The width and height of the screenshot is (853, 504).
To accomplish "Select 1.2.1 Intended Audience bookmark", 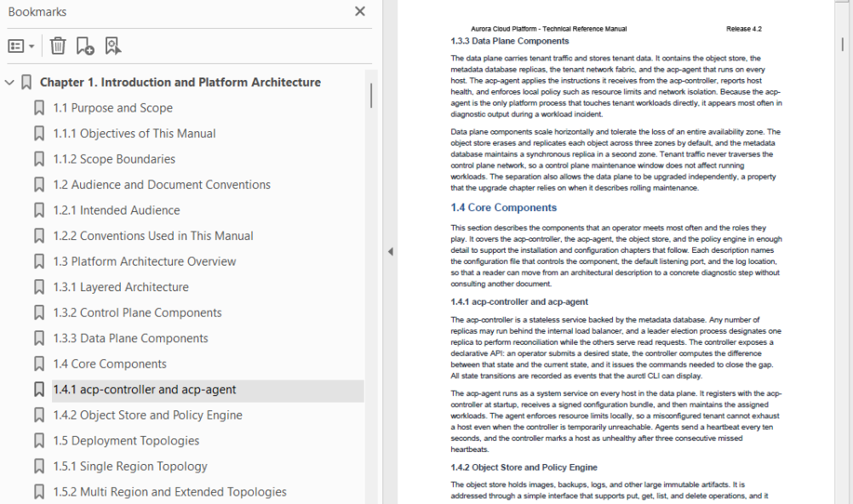I will [117, 210].
